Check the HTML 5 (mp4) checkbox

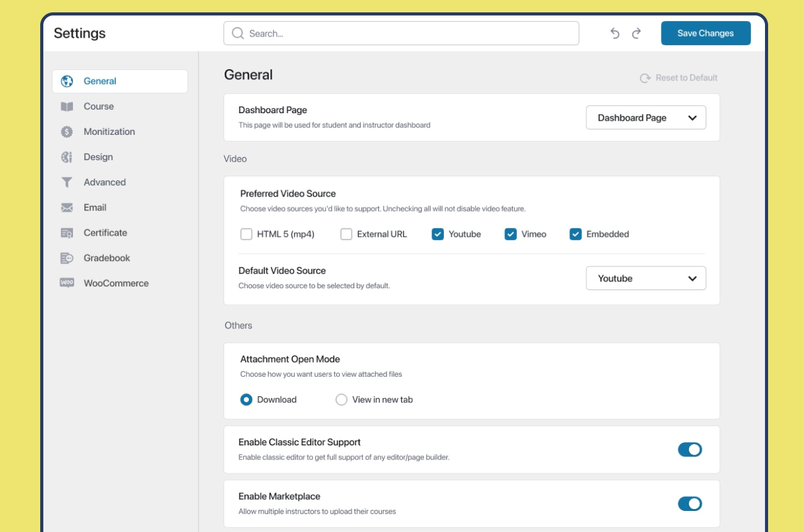point(246,234)
